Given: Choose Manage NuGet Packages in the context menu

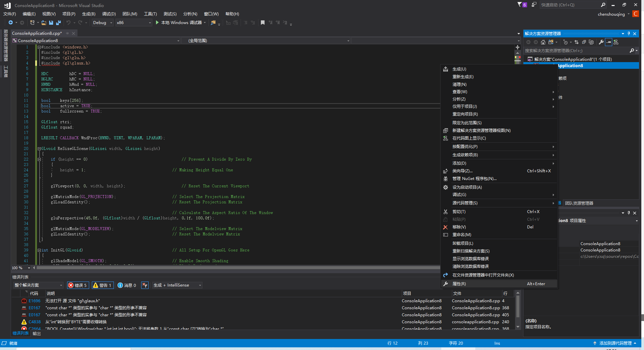Looking at the screenshot, I should [x=499, y=179].
